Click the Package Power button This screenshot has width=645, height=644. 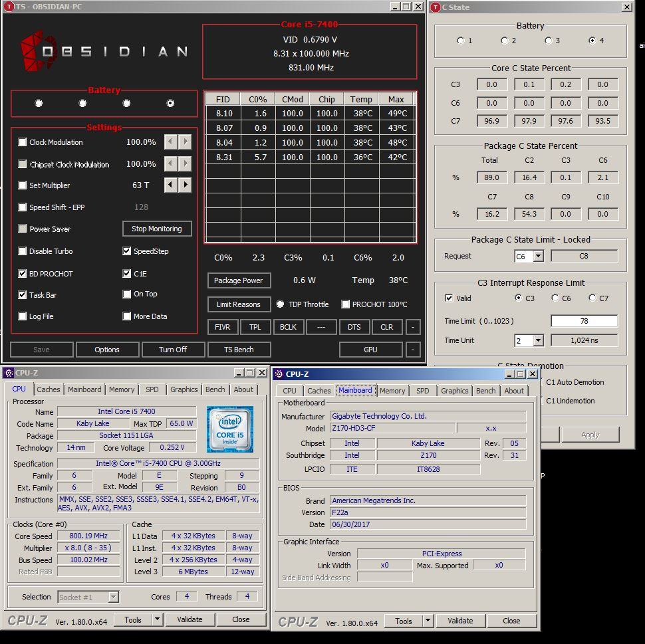[239, 280]
